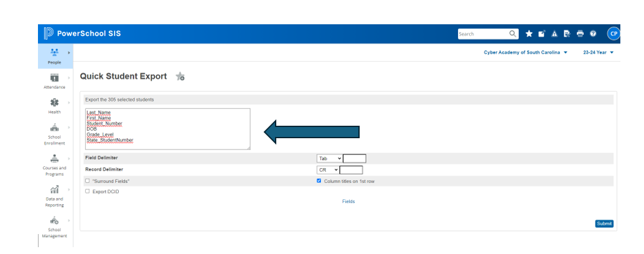This screenshot has width=644, height=254.
Task: Click the printer icon in header
Action: pyautogui.click(x=580, y=34)
